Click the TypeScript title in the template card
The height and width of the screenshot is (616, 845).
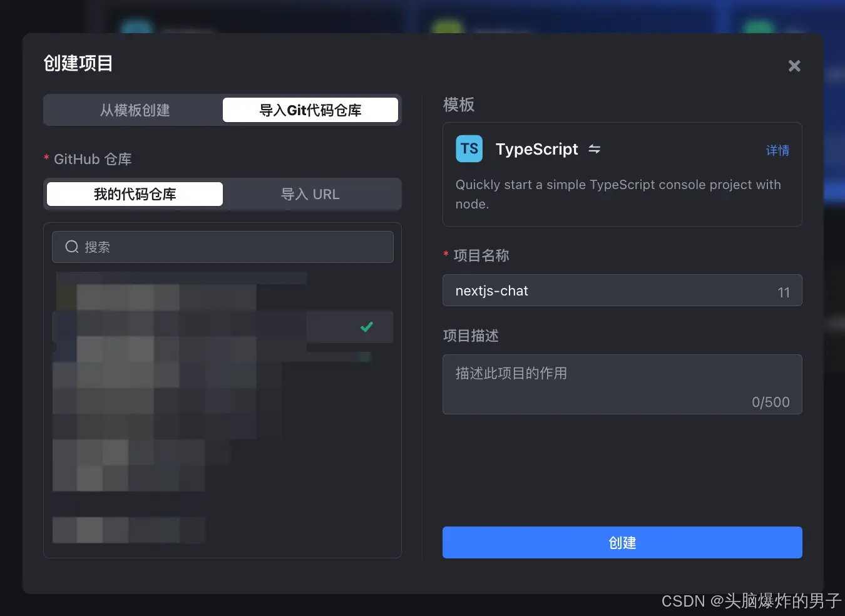(x=536, y=149)
